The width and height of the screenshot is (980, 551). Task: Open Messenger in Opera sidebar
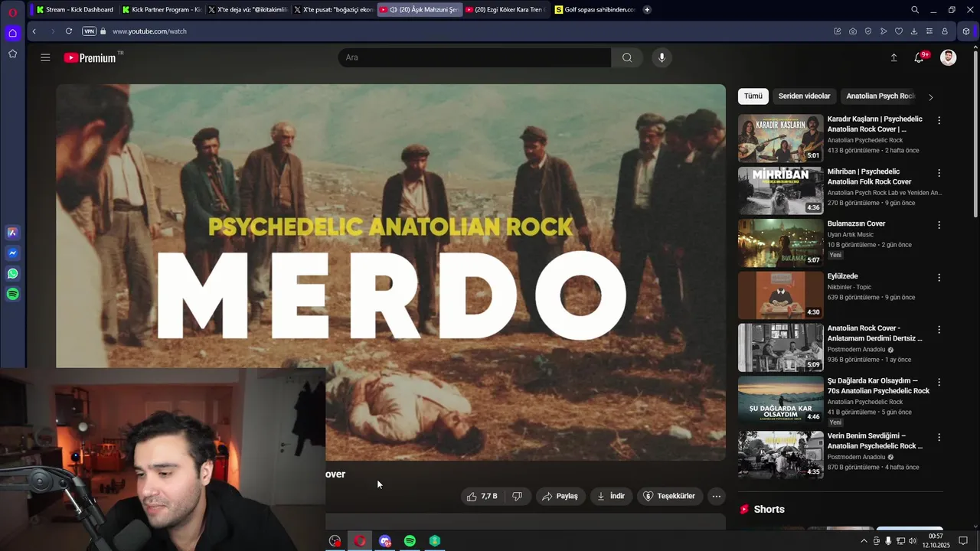tap(12, 253)
